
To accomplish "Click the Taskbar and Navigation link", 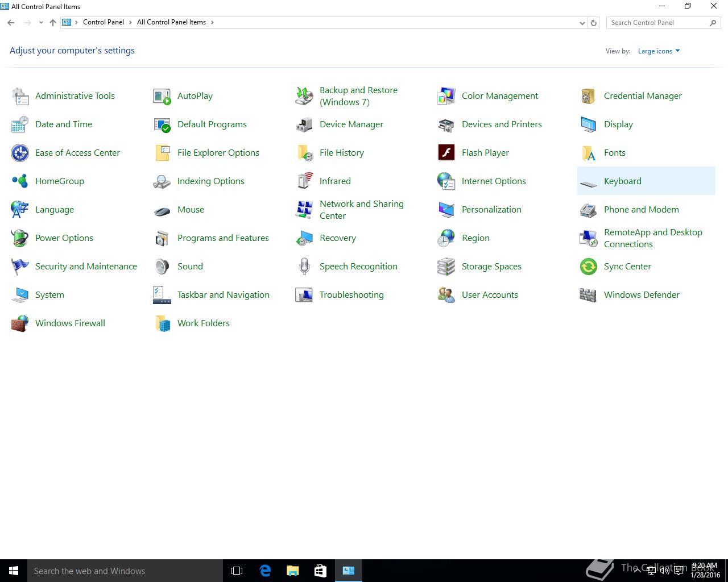I will [224, 295].
